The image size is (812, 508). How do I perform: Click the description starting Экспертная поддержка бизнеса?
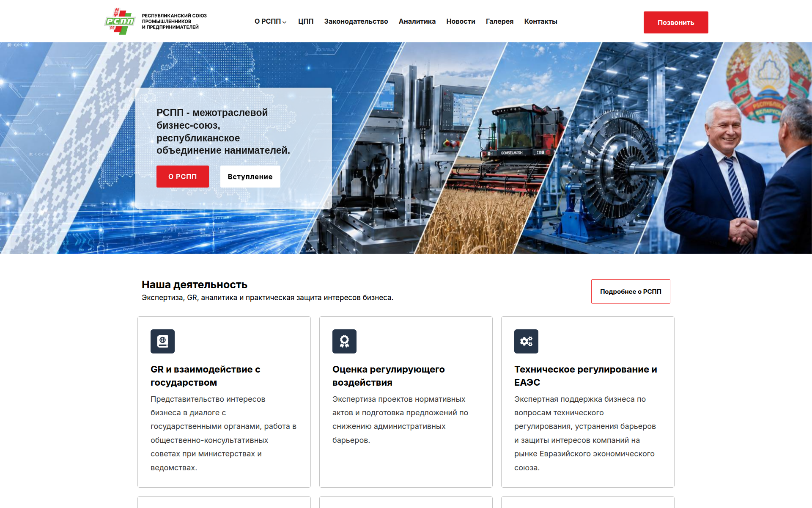click(585, 433)
